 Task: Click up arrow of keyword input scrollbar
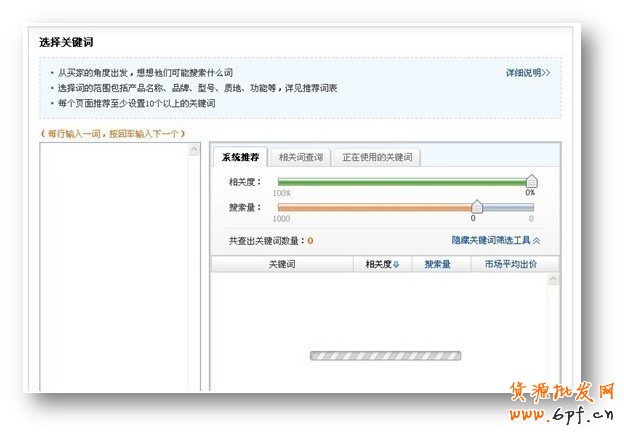[x=194, y=151]
